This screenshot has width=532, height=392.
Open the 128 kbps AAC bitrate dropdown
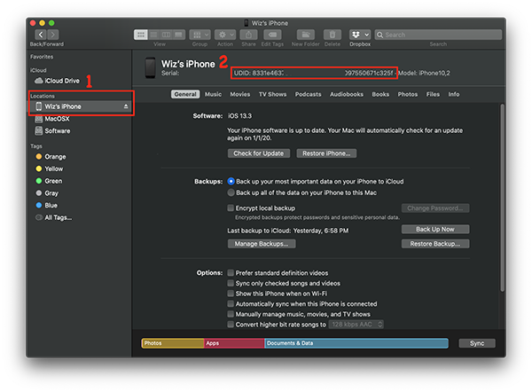click(356, 325)
